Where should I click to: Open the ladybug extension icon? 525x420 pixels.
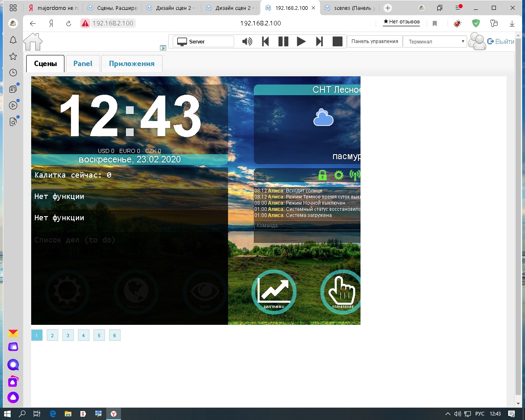tap(457, 23)
